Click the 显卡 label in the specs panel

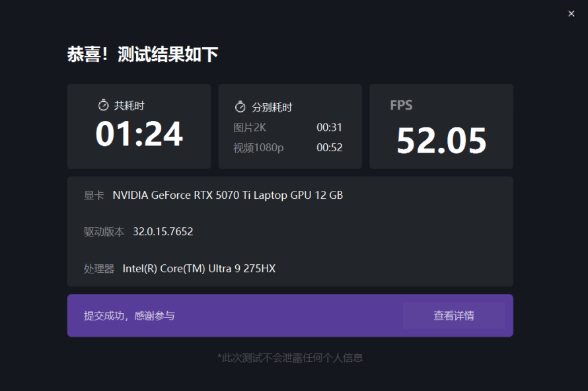pyautogui.click(x=92, y=195)
